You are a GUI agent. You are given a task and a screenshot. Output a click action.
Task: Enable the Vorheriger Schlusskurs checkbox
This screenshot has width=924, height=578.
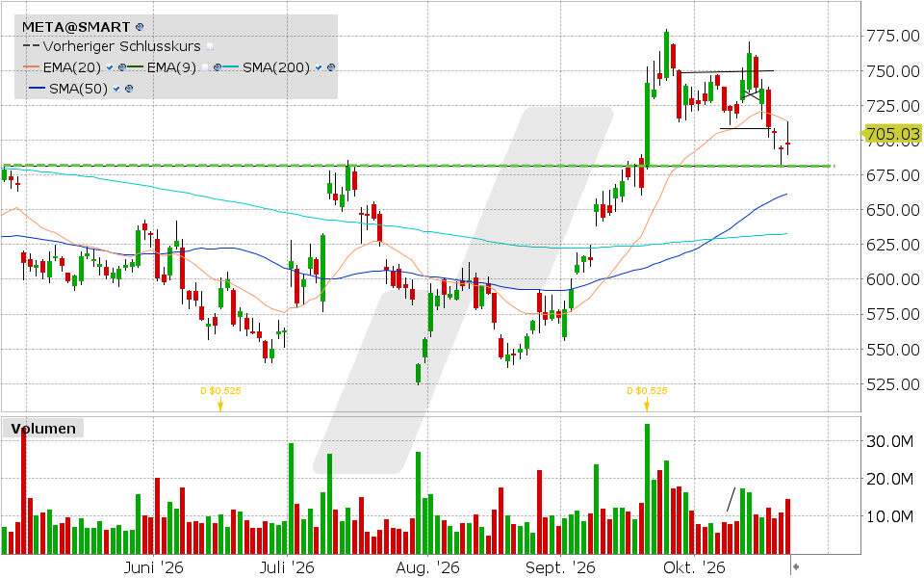click(210, 46)
